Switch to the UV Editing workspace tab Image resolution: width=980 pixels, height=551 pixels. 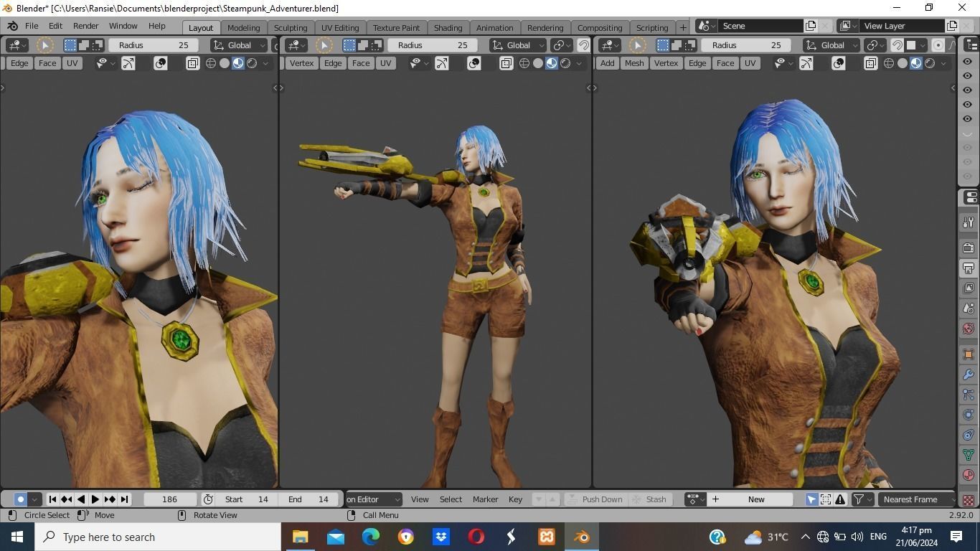340,27
